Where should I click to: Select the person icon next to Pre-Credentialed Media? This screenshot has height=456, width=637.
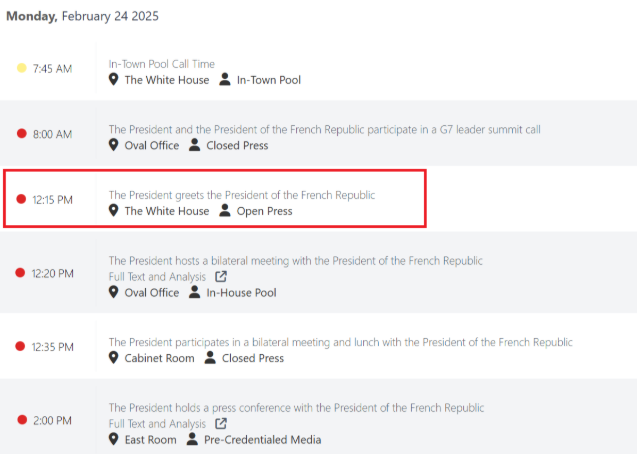tap(192, 439)
